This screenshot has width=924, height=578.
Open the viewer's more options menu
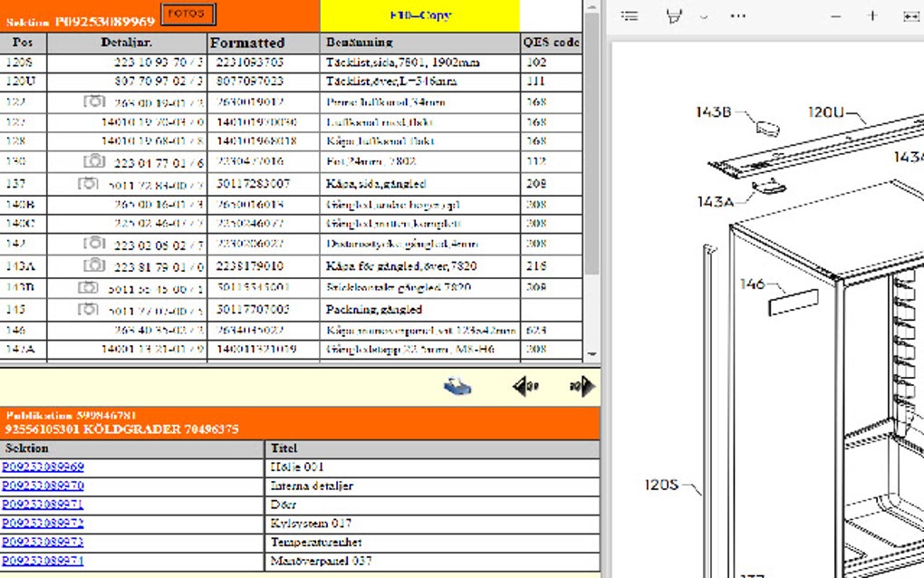coord(737,15)
